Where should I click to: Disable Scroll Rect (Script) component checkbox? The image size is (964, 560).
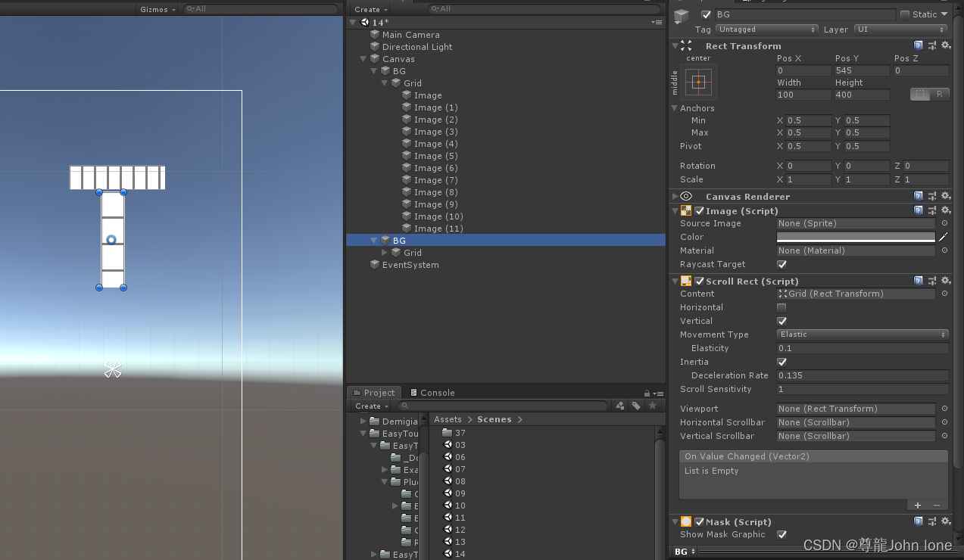(700, 282)
